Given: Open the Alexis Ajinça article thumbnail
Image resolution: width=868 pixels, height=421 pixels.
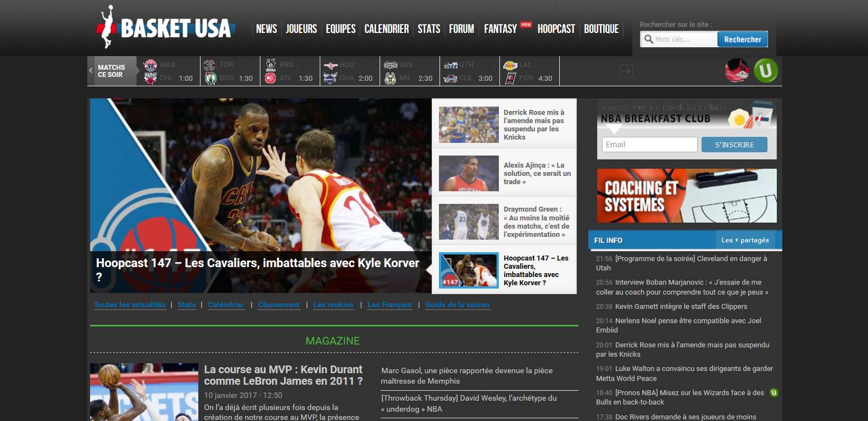Looking at the screenshot, I should (x=469, y=173).
